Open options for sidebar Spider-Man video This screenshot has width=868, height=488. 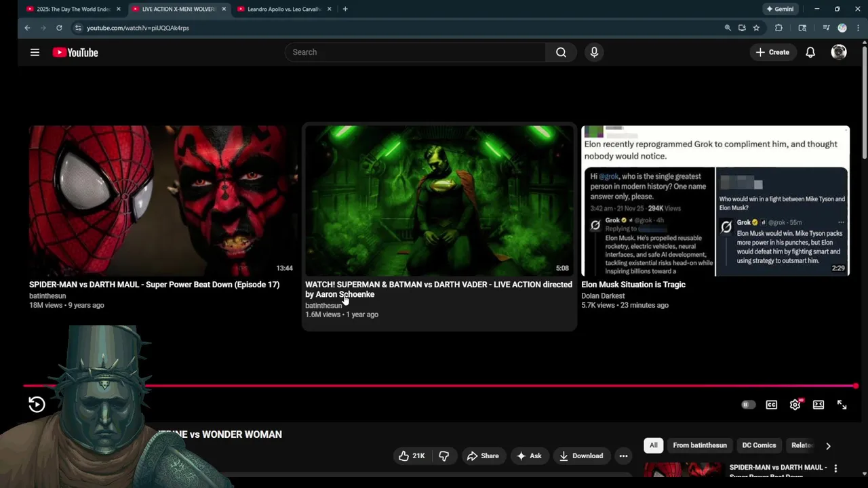tap(835, 468)
